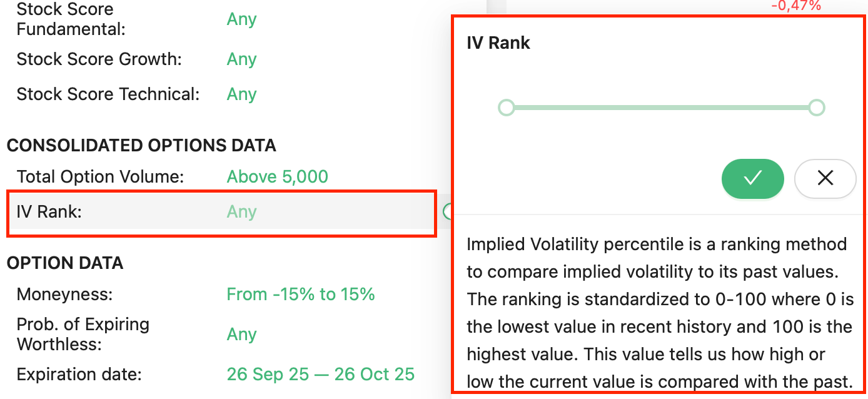Open Stock Score Fundamental filter set to Any

tap(241, 19)
